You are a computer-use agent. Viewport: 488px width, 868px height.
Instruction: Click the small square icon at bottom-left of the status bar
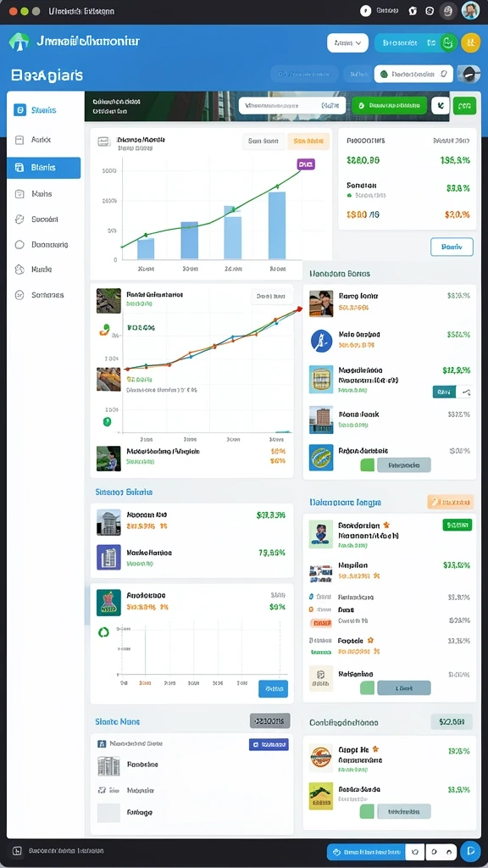point(18,851)
